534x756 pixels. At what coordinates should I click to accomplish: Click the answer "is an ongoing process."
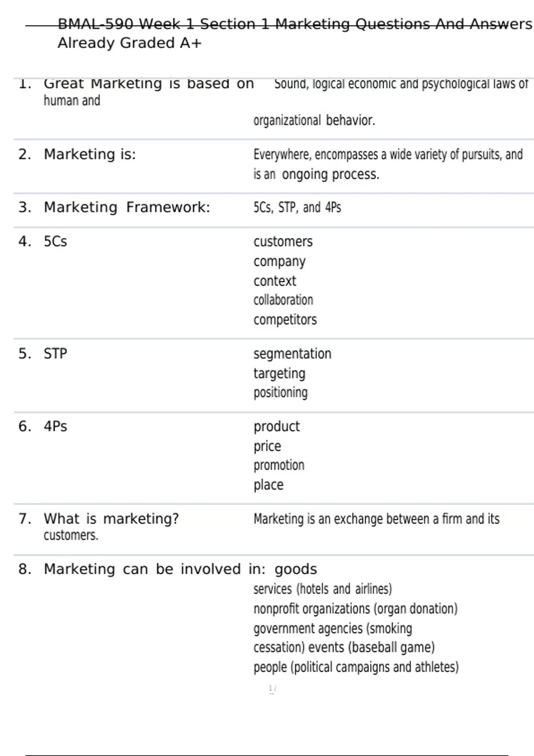coord(316,174)
